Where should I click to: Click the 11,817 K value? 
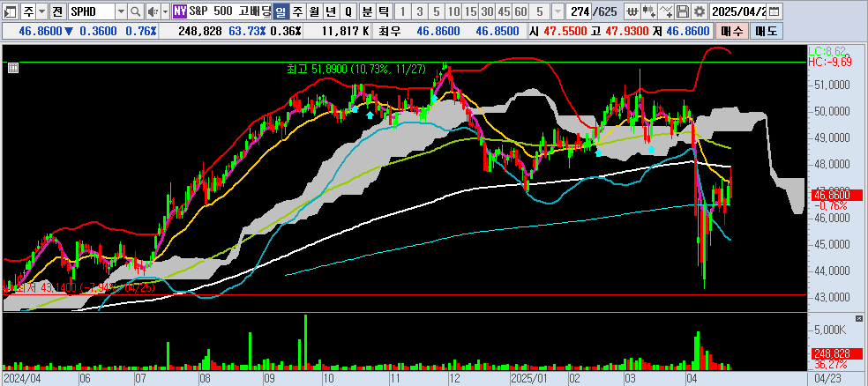click(344, 32)
